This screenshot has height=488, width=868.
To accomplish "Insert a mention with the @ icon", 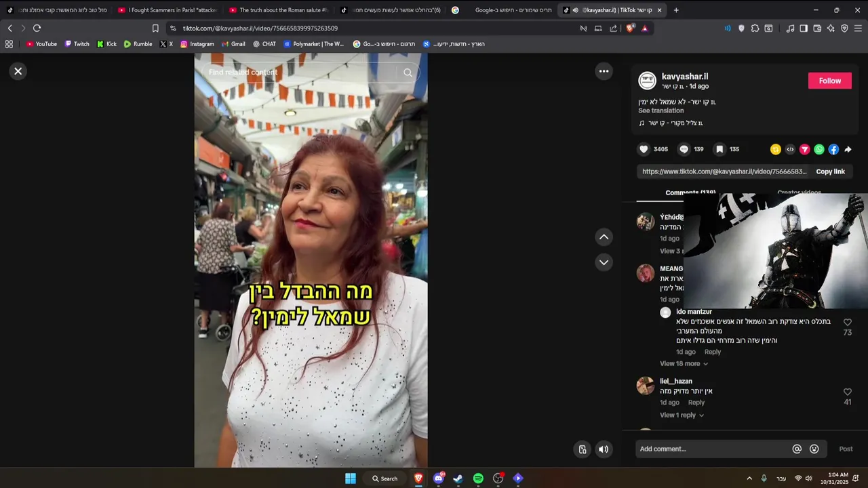I will 797,449.
